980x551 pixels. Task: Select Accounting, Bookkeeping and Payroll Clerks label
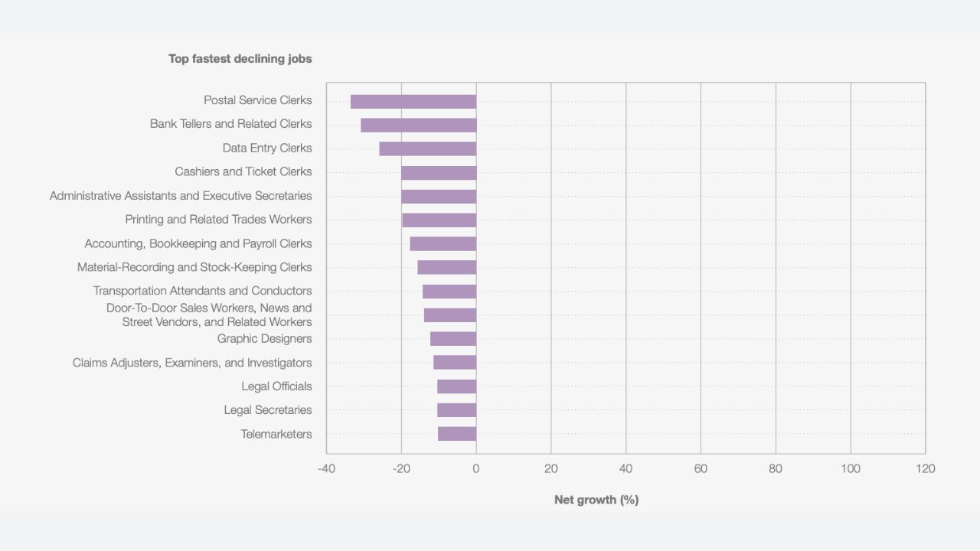[x=198, y=243]
